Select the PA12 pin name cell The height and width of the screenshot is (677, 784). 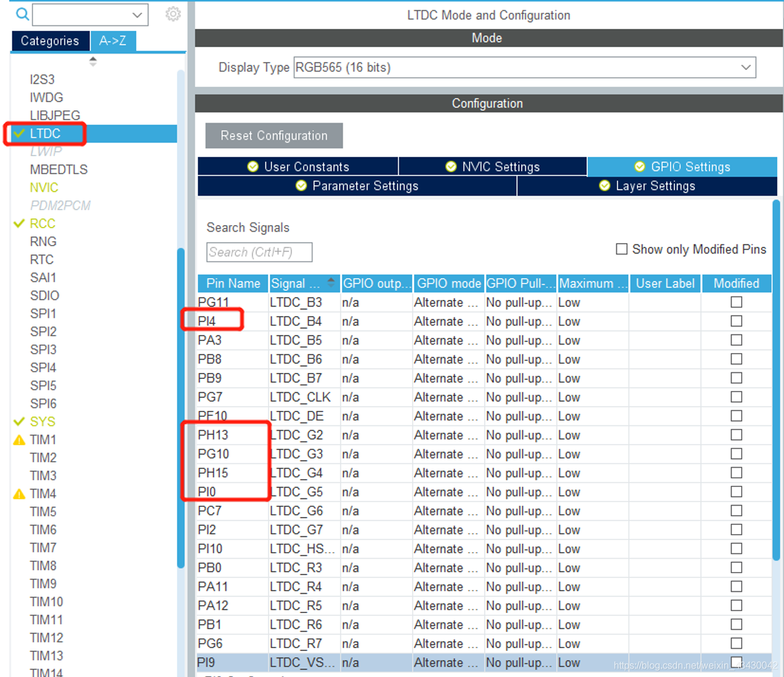(x=232, y=606)
